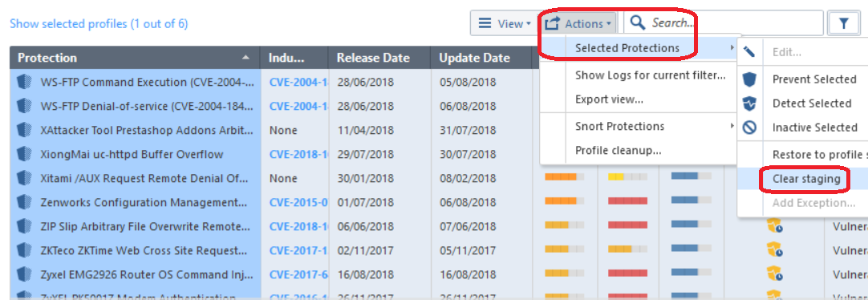Click the magnifier search icon
Viewport: 868px width, 300px height.
click(x=638, y=22)
